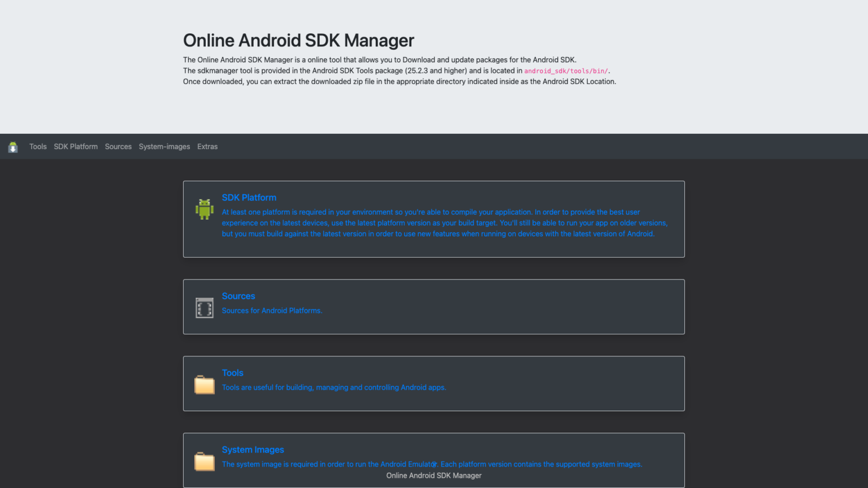The height and width of the screenshot is (488, 868).
Task: Click the 'Online Android SDK Manager' footer text
Action: [x=434, y=476]
